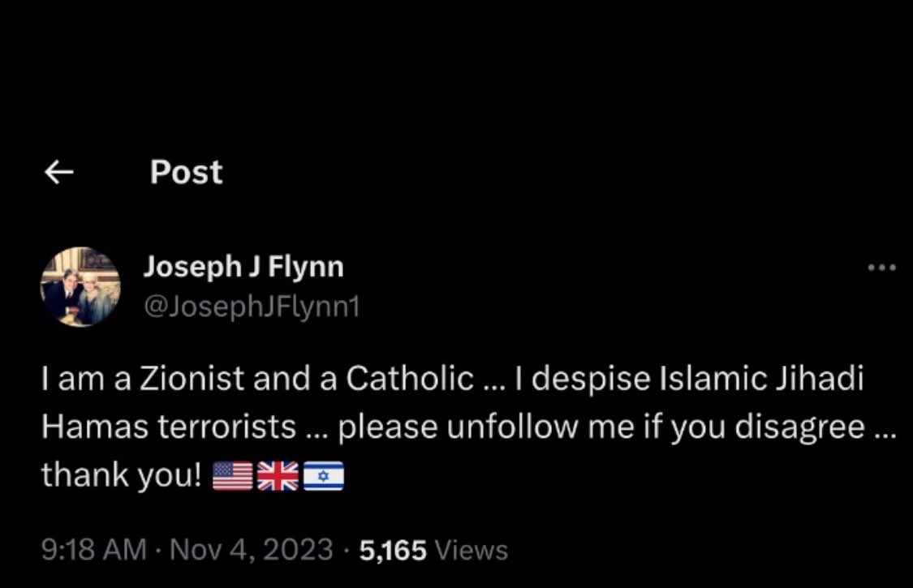Open the Joseph J Flynn display name
The width and height of the screenshot is (913, 588).
(x=243, y=266)
